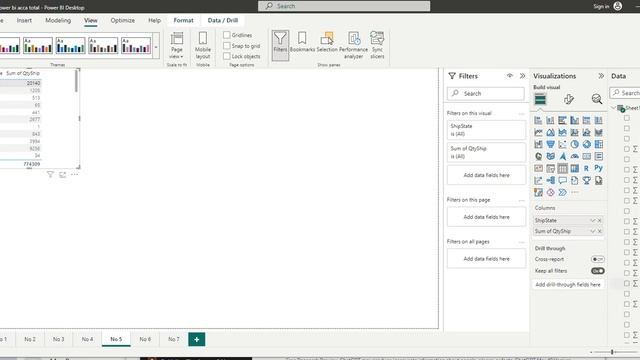Toggle the Cross-report switch
This screenshot has height=360, width=640.
pos(598,259)
